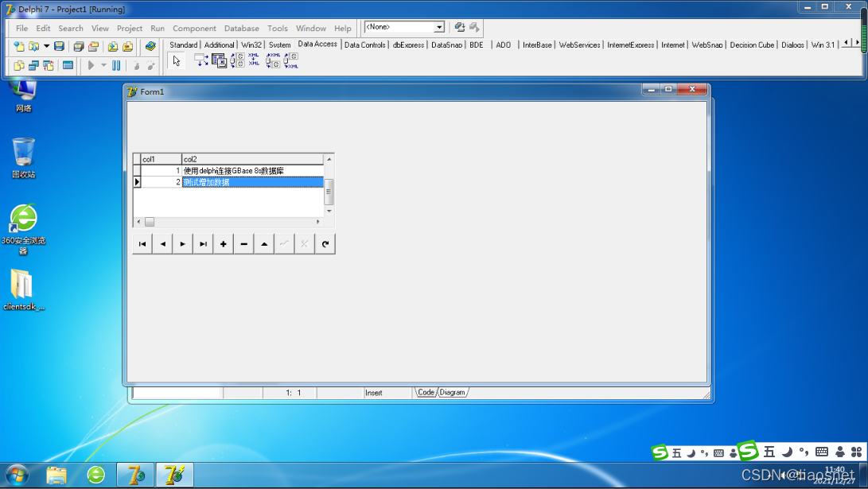The height and width of the screenshot is (489, 868).
Task: Pick the XMLTransform component icon
Action: (x=254, y=60)
